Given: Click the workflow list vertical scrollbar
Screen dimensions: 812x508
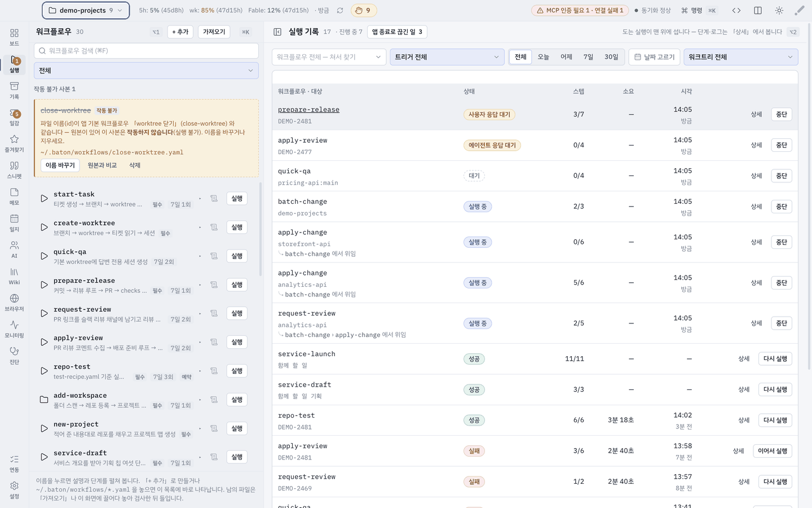Looking at the screenshot, I should pyautogui.click(x=261, y=229).
